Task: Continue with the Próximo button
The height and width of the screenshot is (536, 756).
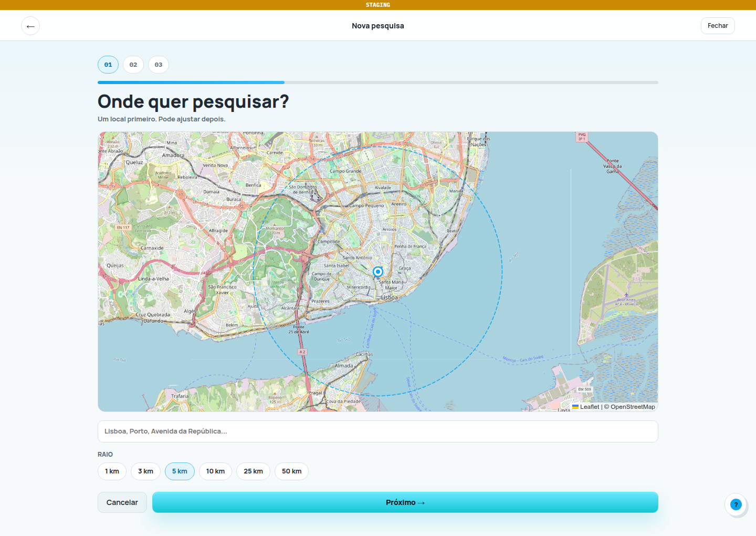Action: click(405, 502)
